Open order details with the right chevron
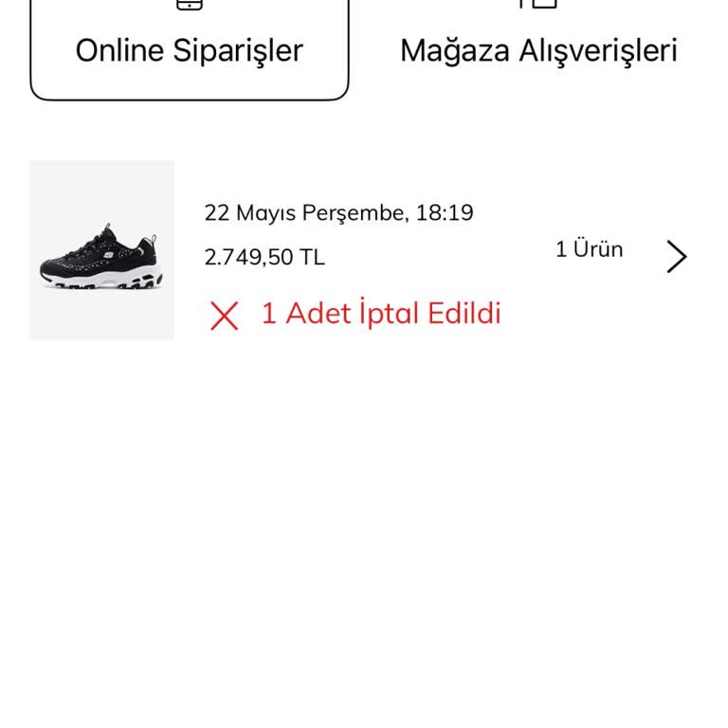 point(676,257)
